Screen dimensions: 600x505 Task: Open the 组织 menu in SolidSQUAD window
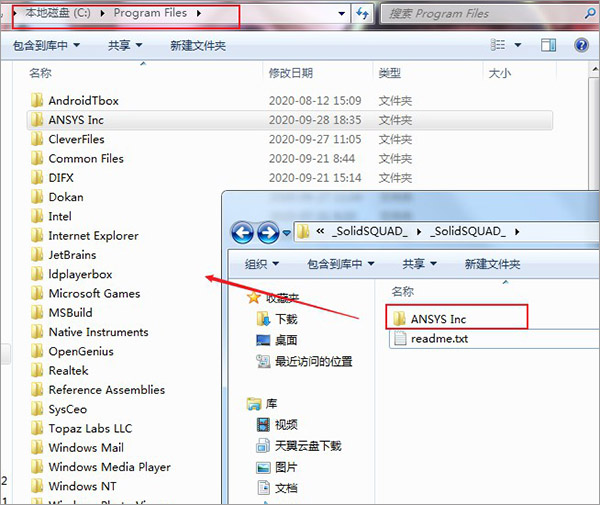pos(262,264)
